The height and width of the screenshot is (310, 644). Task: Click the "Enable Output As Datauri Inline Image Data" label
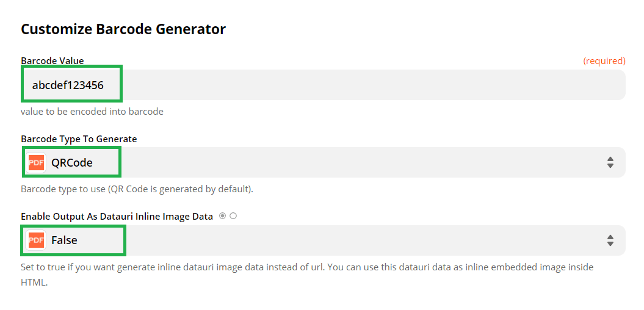(117, 217)
